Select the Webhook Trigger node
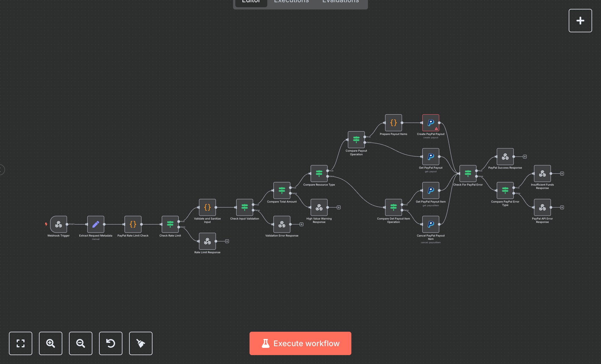 pos(58,225)
